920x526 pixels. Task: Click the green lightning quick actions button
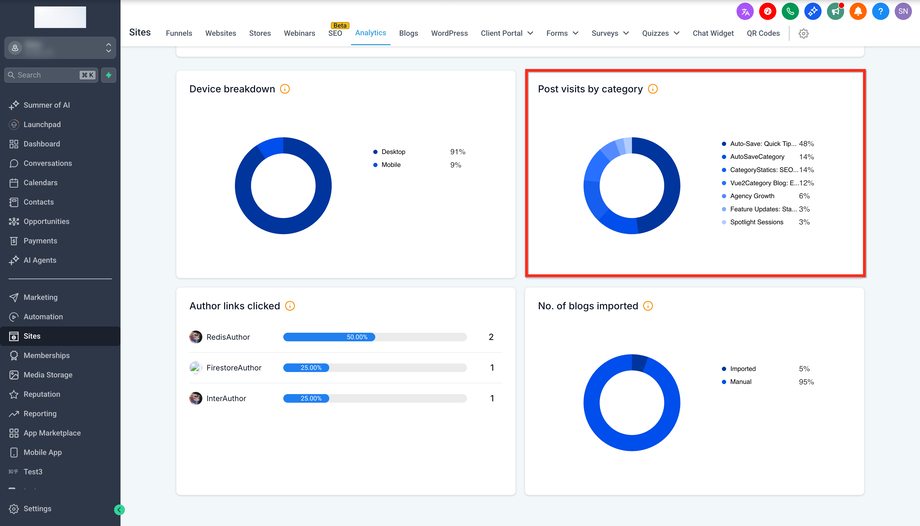point(108,75)
